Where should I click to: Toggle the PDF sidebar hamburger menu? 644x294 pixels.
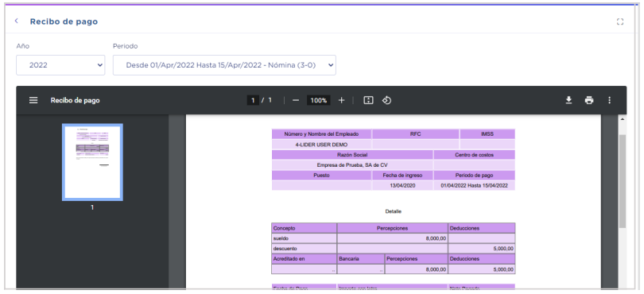tap(33, 100)
